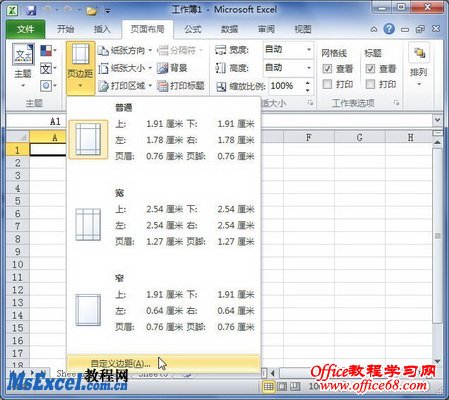Image resolution: width=449 pixels, height=400 pixels.
Task: Click the Background (背景) button
Action: pyautogui.click(x=172, y=68)
